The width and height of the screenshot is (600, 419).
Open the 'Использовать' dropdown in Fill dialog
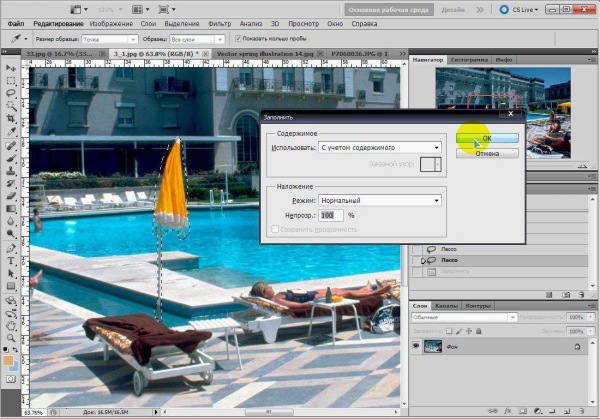tap(378, 147)
